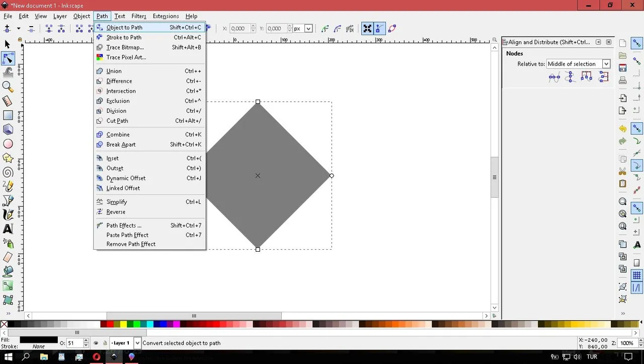The height and width of the screenshot is (364, 644).
Task: Click the Open document folder icon
Action: click(623, 55)
